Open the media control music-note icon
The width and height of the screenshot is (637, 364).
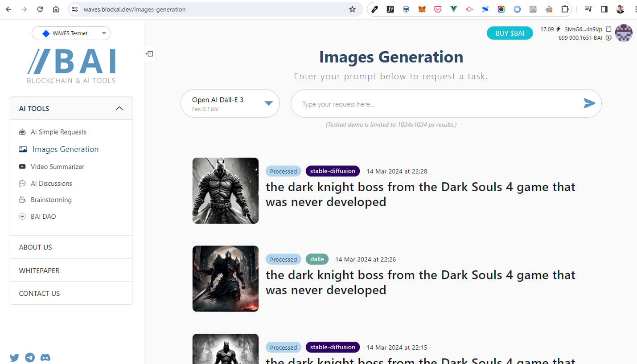[x=588, y=9]
